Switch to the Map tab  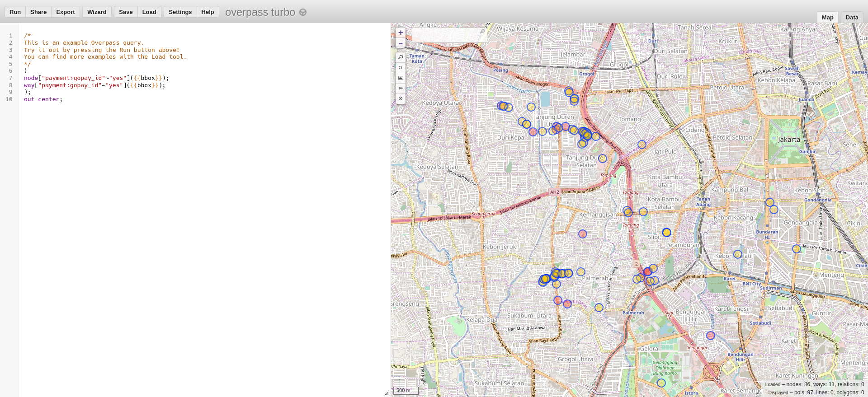click(827, 17)
